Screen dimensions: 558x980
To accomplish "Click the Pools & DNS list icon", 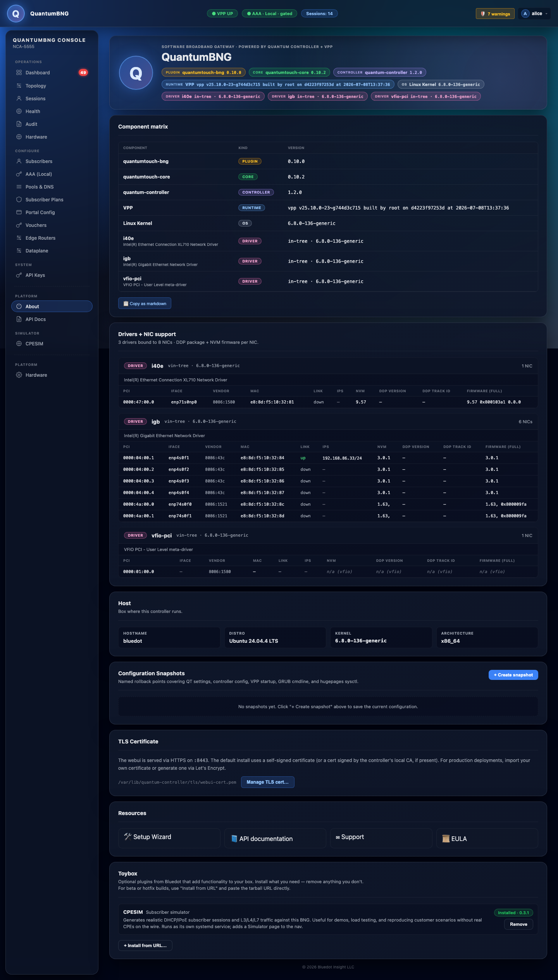I will tap(19, 187).
